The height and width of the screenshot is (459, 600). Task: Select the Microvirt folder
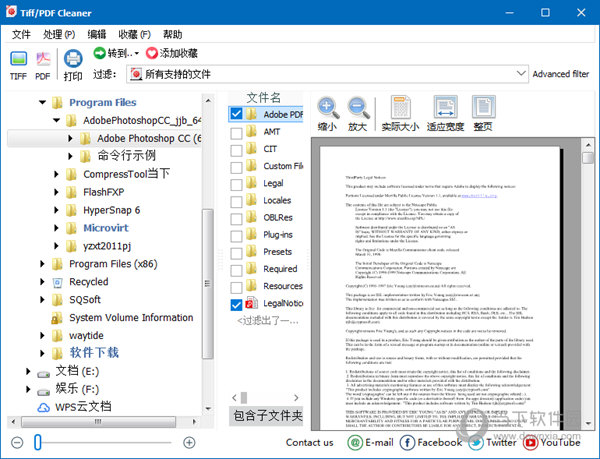pos(106,228)
